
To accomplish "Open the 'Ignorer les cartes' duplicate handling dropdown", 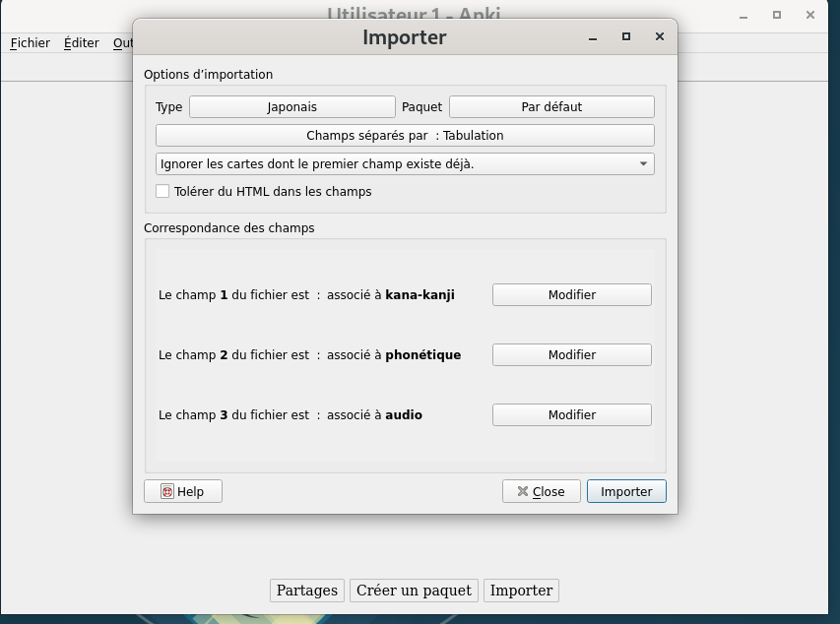I will coord(405,163).
